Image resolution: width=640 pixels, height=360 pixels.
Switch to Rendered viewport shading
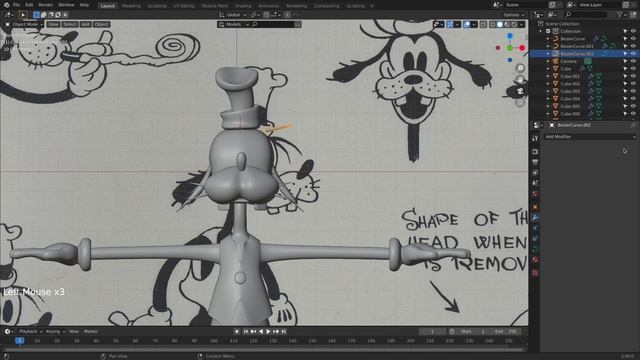pyautogui.click(x=514, y=24)
